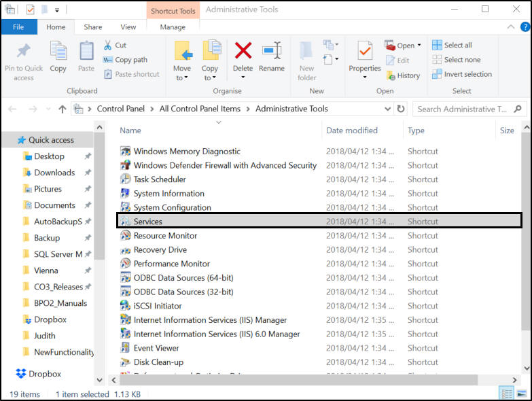Click Copy path in Clipboard group

coord(125,60)
